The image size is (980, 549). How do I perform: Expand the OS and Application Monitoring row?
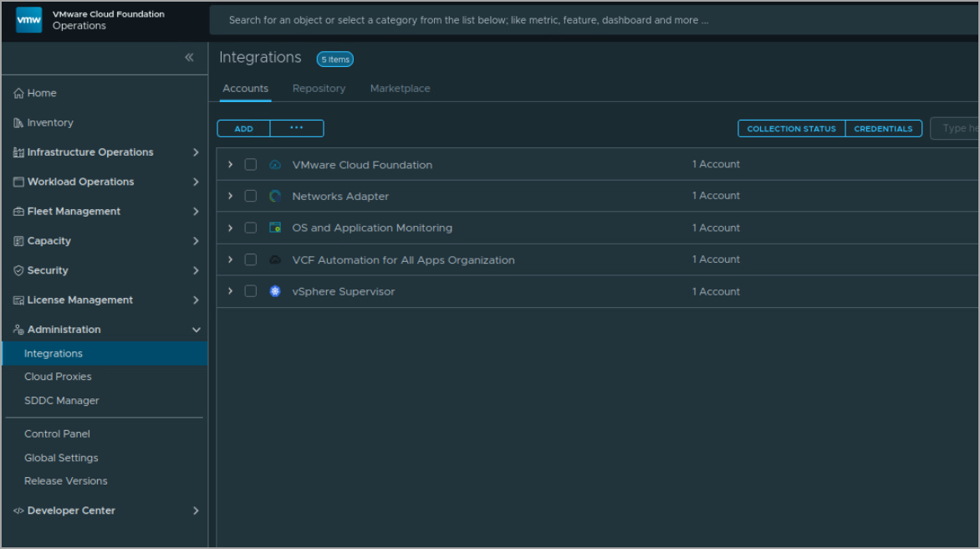[x=231, y=228]
